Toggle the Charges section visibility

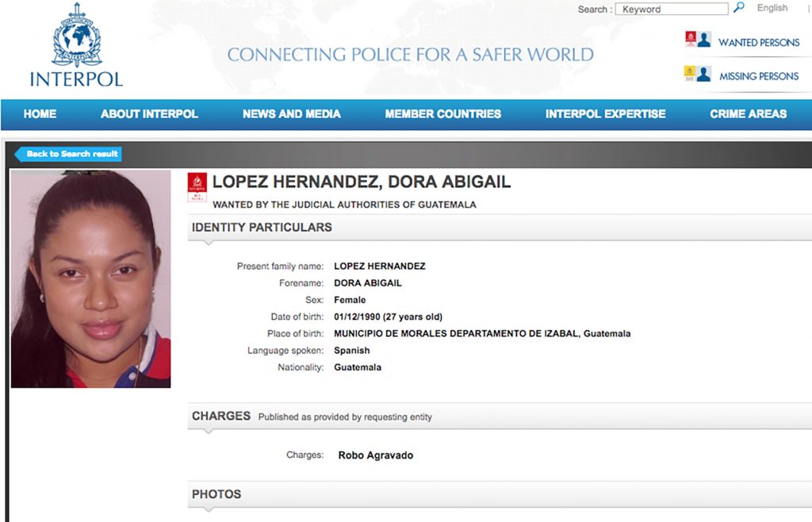220,415
